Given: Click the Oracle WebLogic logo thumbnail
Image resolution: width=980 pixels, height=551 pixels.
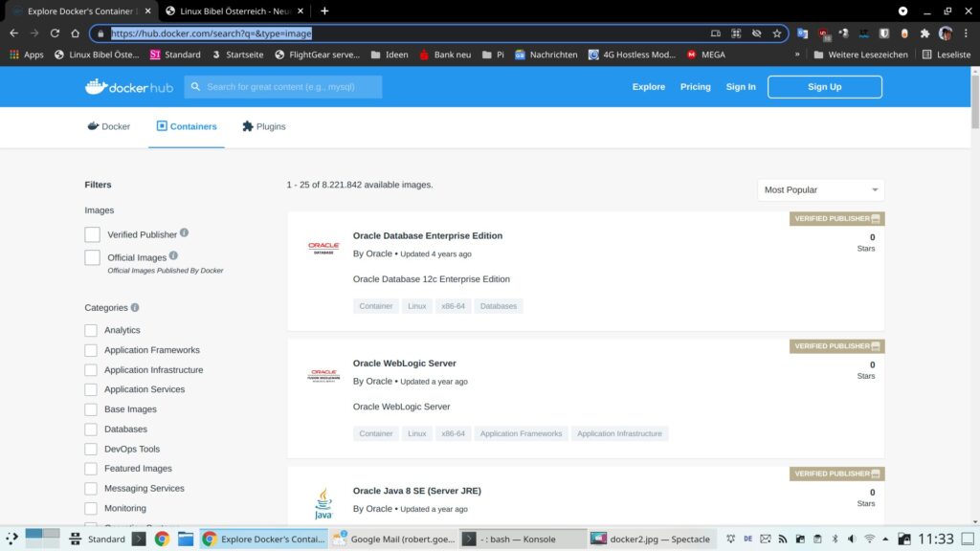Looking at the screenshot, I should [323, 375].
